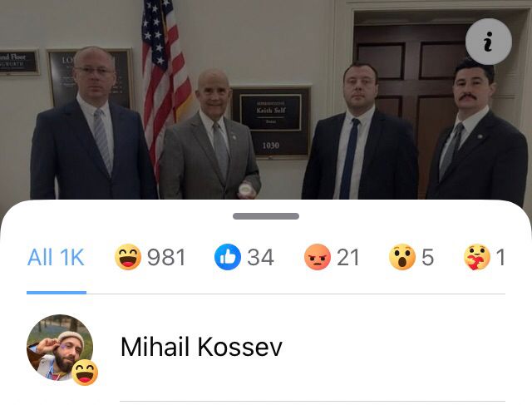Tap the room number 1030 sign
The width and height of the screenshot is (532, 405).
(270, 146)
